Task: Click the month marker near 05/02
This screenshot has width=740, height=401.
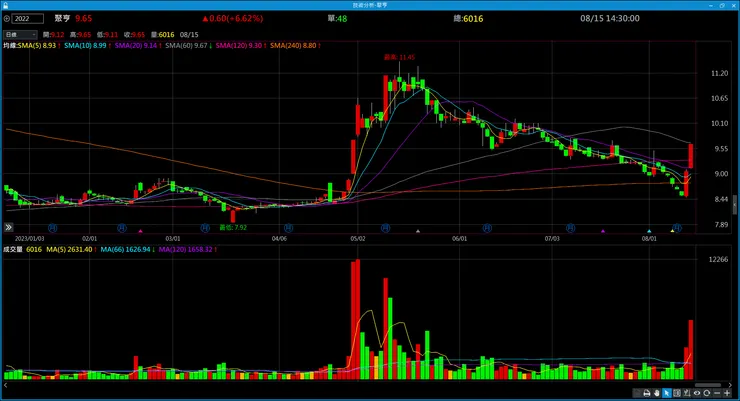Action: coord(386,228)
